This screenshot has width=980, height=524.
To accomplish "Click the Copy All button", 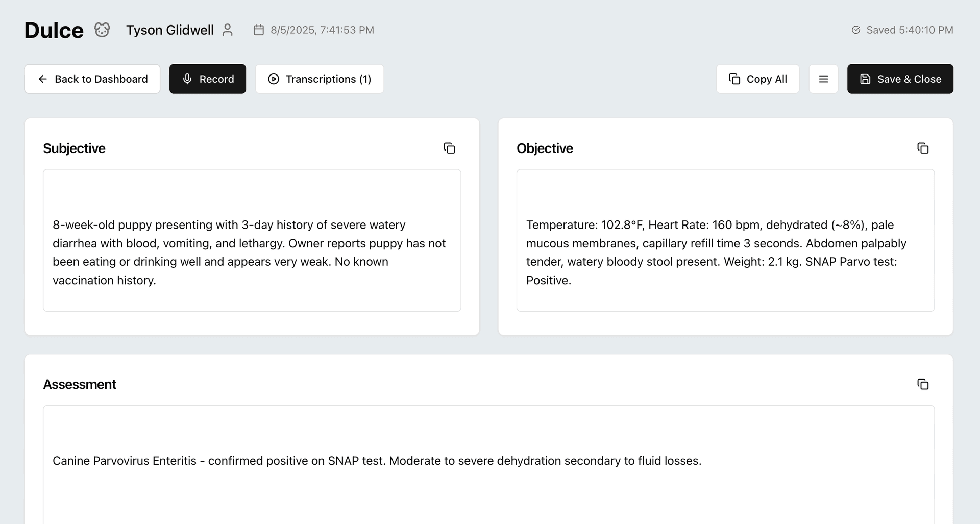I will 757,79.
